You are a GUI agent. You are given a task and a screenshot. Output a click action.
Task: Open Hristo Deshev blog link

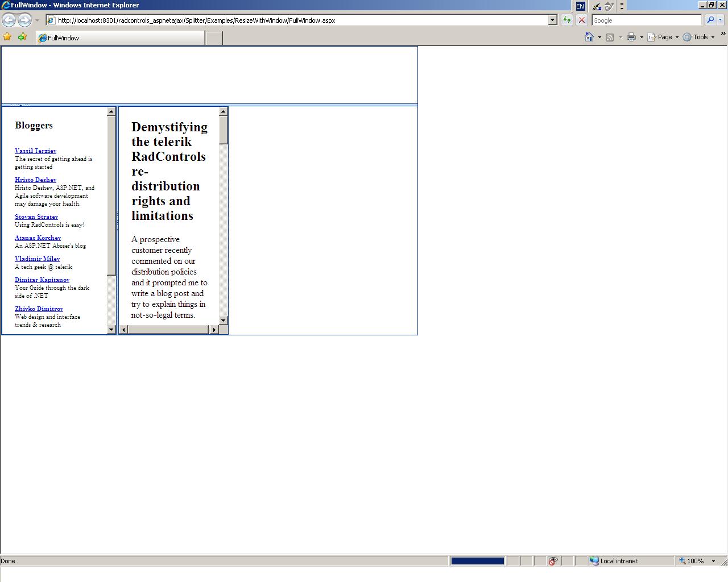tap(35, 180)
